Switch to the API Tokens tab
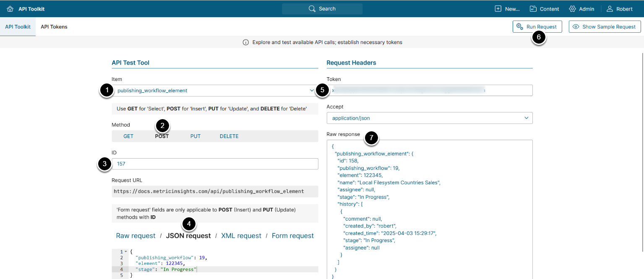This screenshot has height=279, width=644. (x=54, y=27)
